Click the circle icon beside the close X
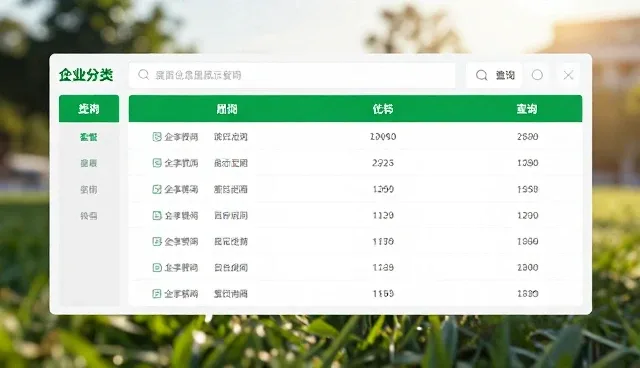Image resolution: width=640 pixels, height=368 pixels. (537, 75)
